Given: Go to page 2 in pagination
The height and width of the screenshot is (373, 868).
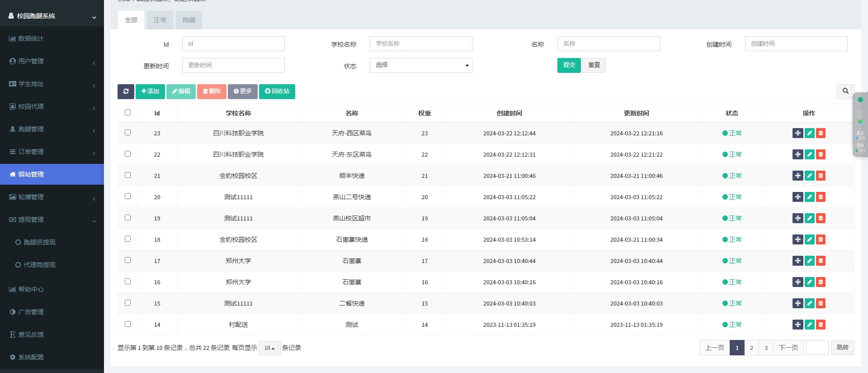Looking at the screenshot, I should (751, 348).
